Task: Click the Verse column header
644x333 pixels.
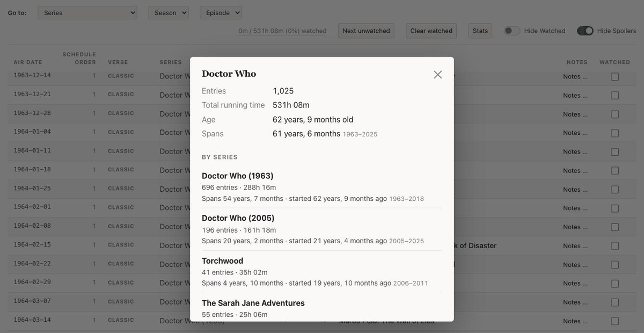Action: 118,62
